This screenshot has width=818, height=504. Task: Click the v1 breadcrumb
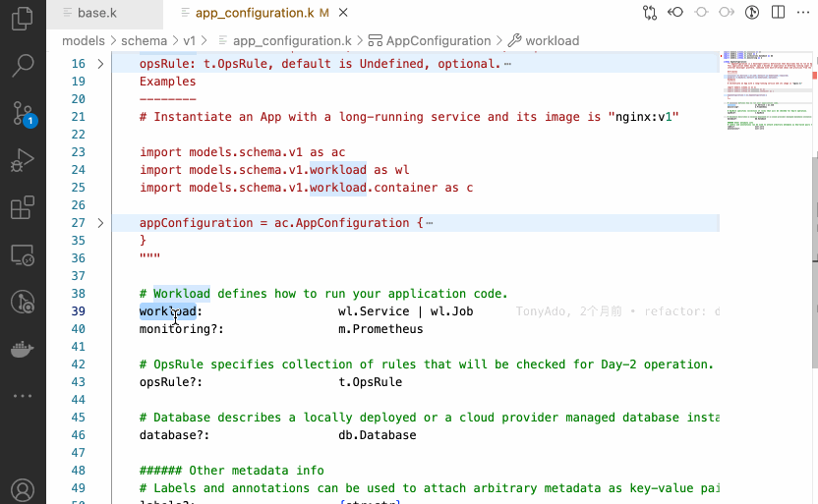(190, 40)
